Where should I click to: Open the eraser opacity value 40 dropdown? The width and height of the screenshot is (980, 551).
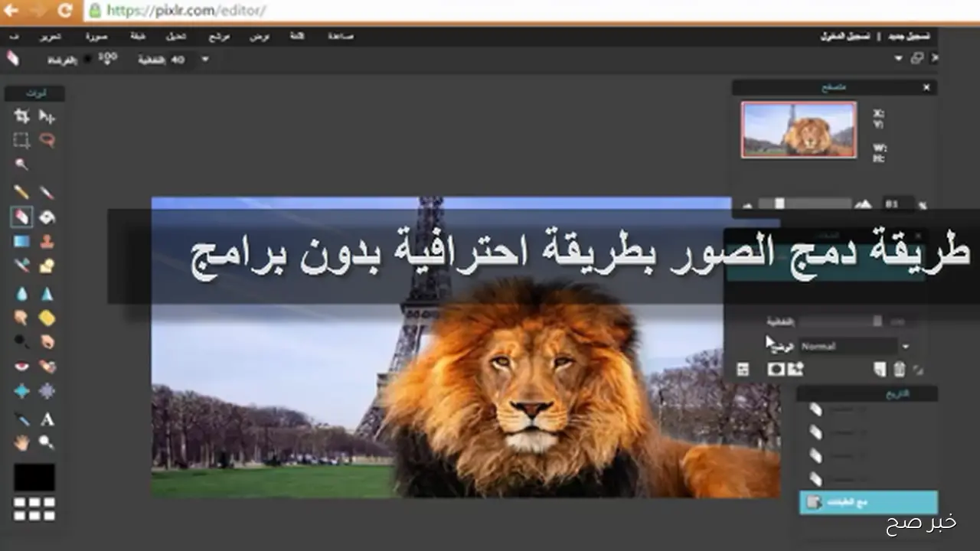click(204, 59)
